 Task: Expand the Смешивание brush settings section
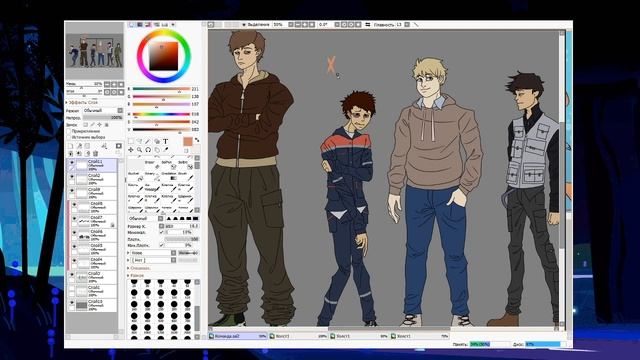click(139, 268)
